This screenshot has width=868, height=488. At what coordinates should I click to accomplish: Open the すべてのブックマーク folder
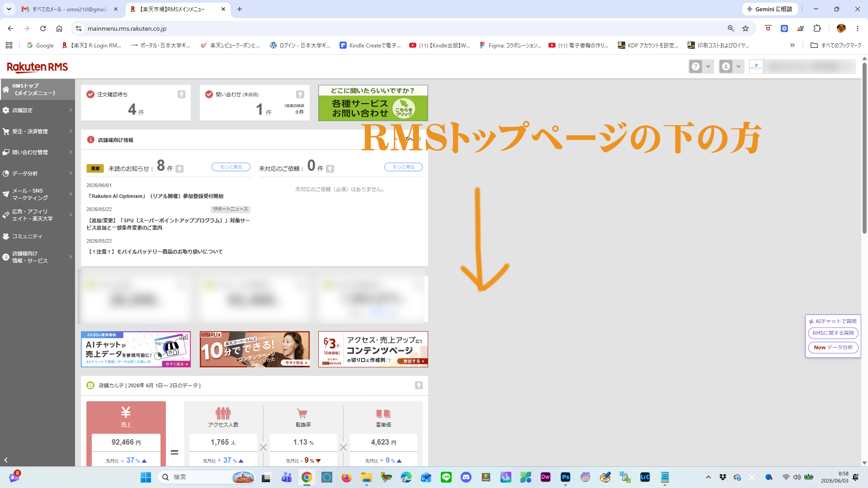pyautogui.click(x=836, y=45)
